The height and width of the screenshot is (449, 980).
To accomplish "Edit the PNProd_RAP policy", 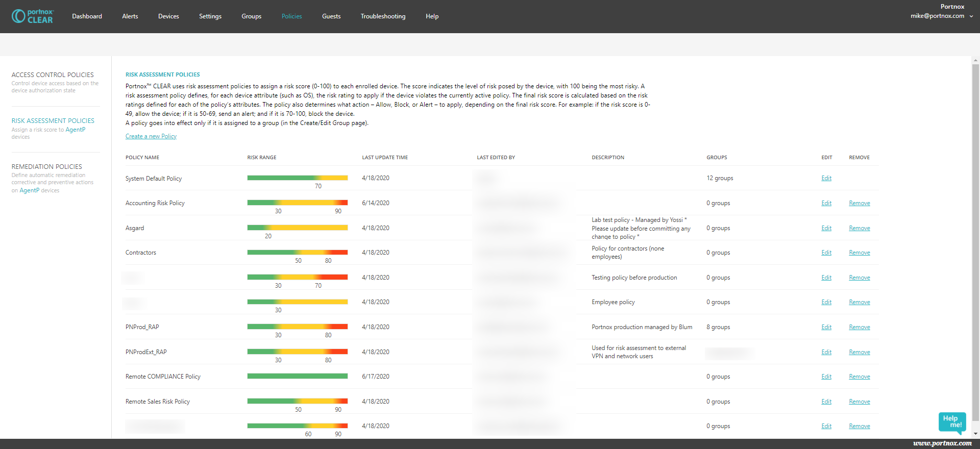I will tap(826, 327).
